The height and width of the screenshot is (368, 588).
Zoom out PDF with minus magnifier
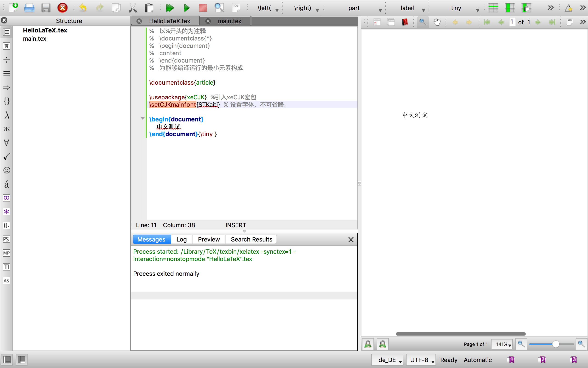point(521,344)
